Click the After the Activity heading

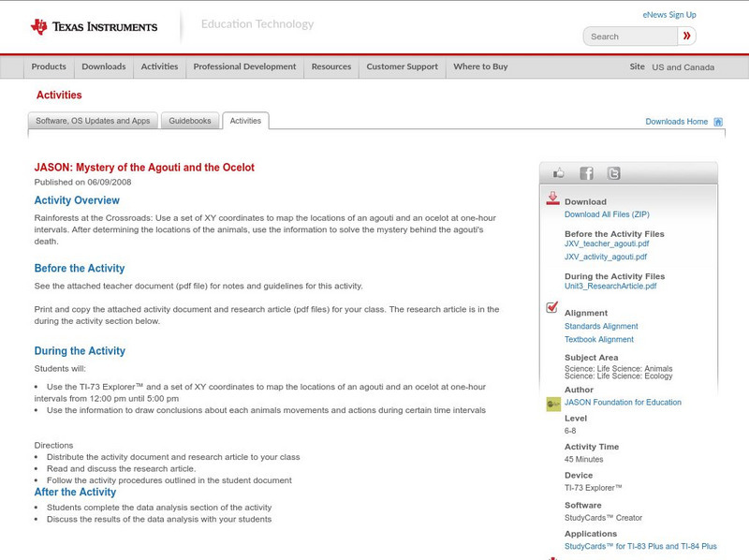[x=75, y=493]
